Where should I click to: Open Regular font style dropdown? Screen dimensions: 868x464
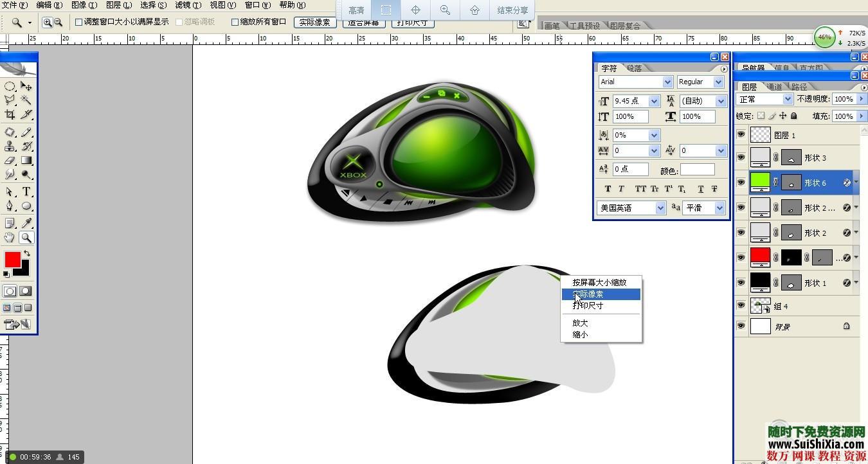(x=718, y=82)
